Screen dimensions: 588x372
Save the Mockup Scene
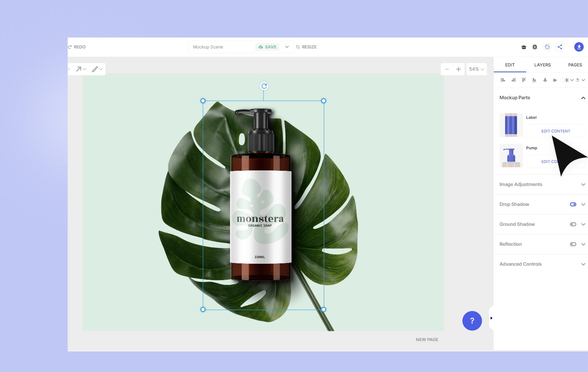[268, 47]
